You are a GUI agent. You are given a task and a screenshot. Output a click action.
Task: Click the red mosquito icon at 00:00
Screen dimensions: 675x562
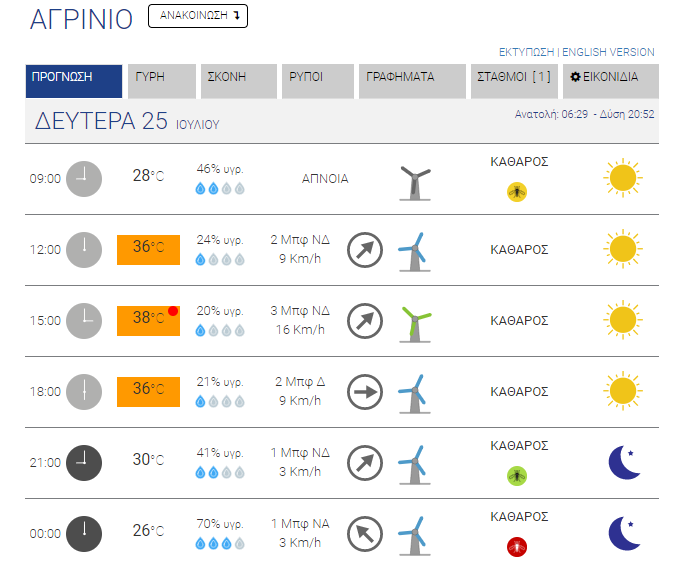(x=517, y=547)
